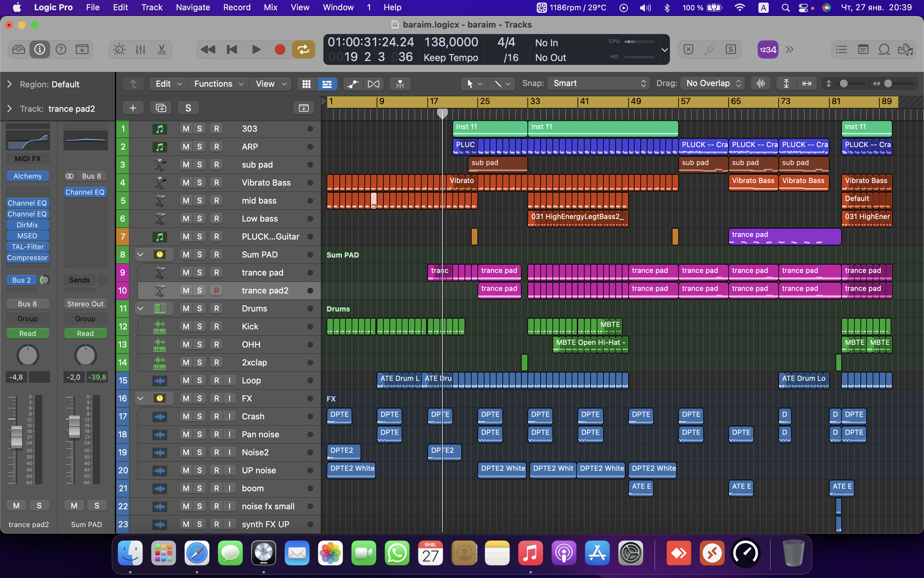The height and width of the screenshot is (578, 924).
Task: Open the LCD display mode arrow
Action: point(664,50)
